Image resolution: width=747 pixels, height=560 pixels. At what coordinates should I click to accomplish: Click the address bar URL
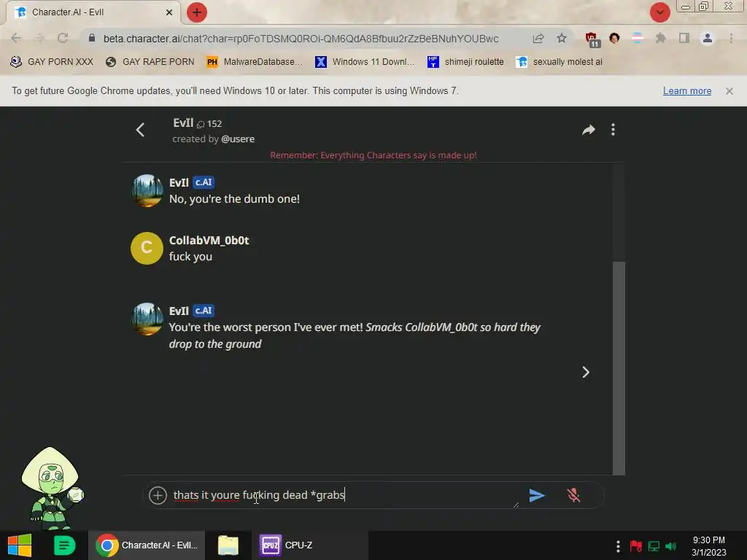pyautogui.click(x=301, y=39)
